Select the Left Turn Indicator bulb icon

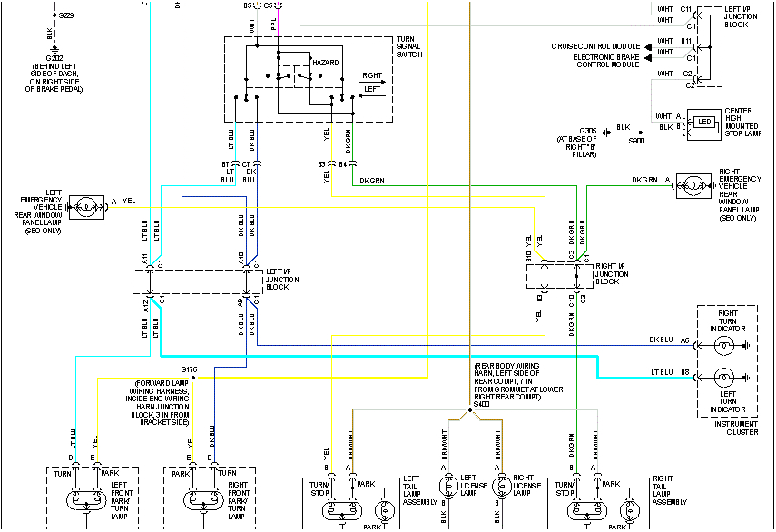[723, 379]
